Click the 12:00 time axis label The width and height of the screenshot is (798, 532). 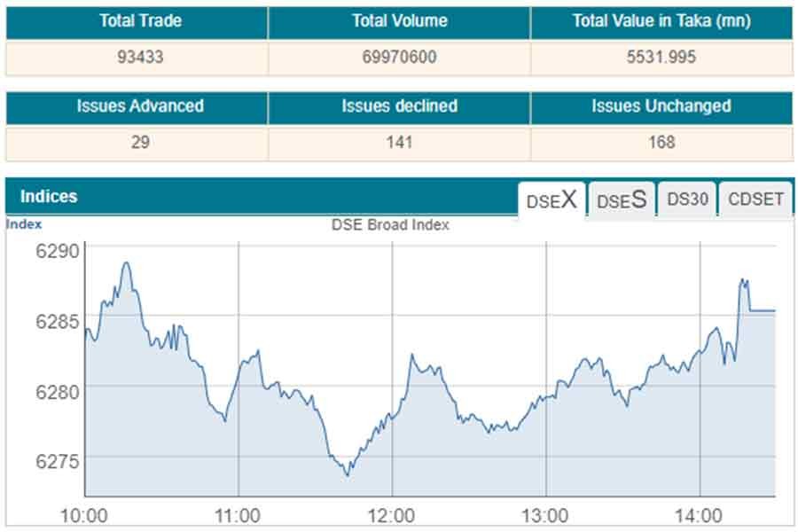coord(392,515)
